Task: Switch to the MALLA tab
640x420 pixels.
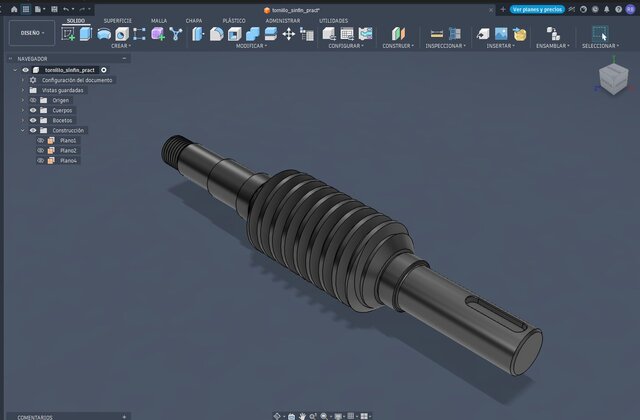Action: coord(159,21)
